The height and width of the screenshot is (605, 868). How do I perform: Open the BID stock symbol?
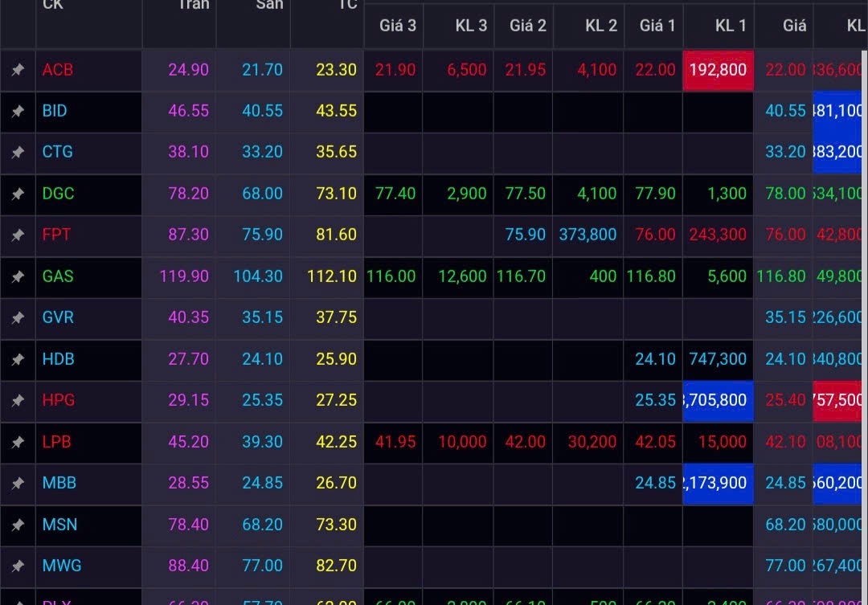[55, 111]
